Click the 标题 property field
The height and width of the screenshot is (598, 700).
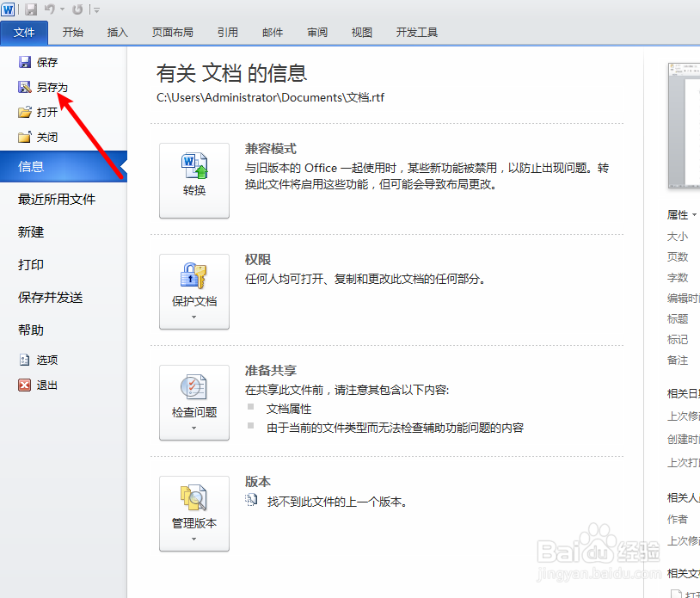(x=678, y=318)
